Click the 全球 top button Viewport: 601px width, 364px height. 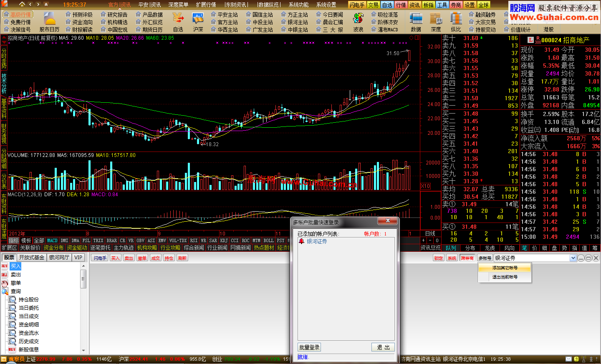483,5
